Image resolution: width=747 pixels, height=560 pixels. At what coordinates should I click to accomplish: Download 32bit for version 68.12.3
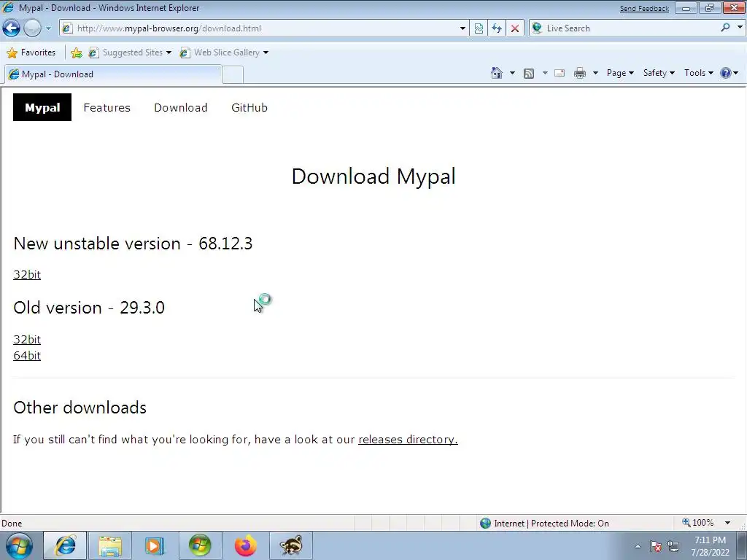[x=27, y=274]
